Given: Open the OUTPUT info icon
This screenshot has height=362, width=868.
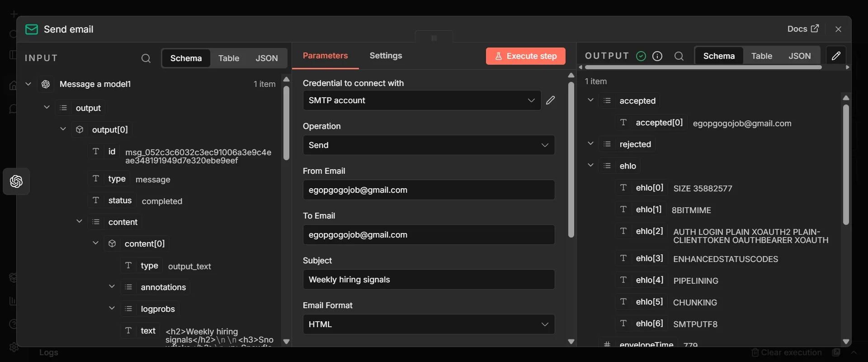Looking at the screenshot, I should click(x=657, y=56).
